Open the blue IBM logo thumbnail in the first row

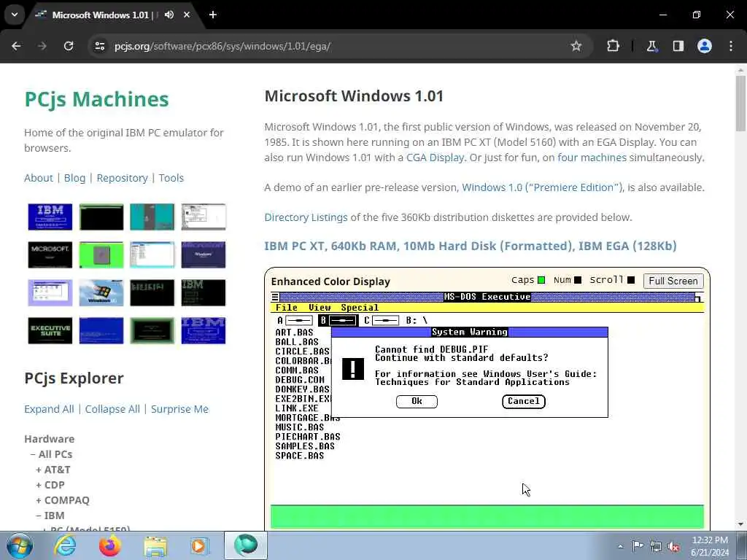coord(50,217)
